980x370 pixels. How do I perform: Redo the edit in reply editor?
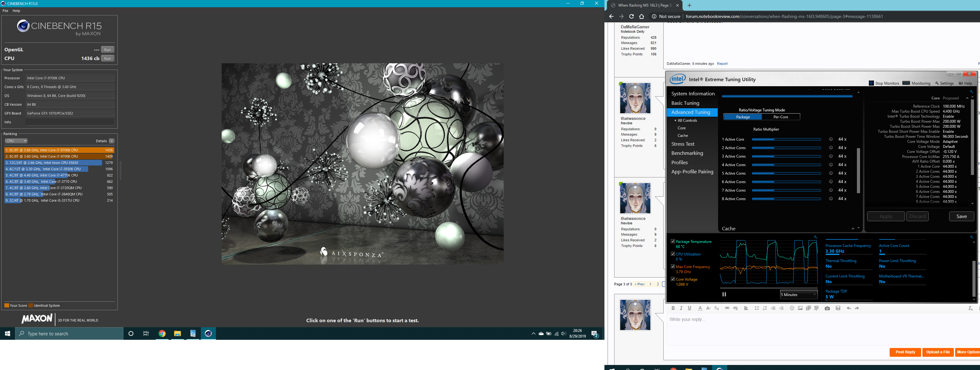(x=857, y=308)
